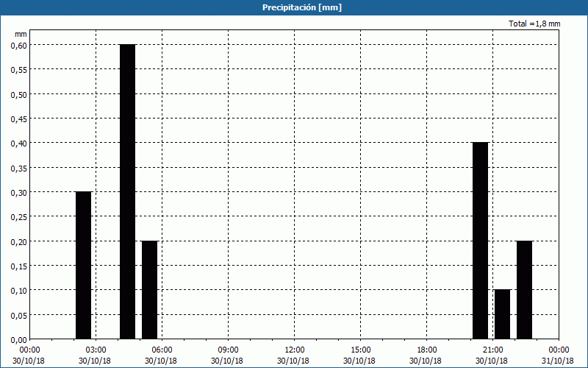Select the 0,40 y-axis value
Screen dimensions: 588x368
19,144
